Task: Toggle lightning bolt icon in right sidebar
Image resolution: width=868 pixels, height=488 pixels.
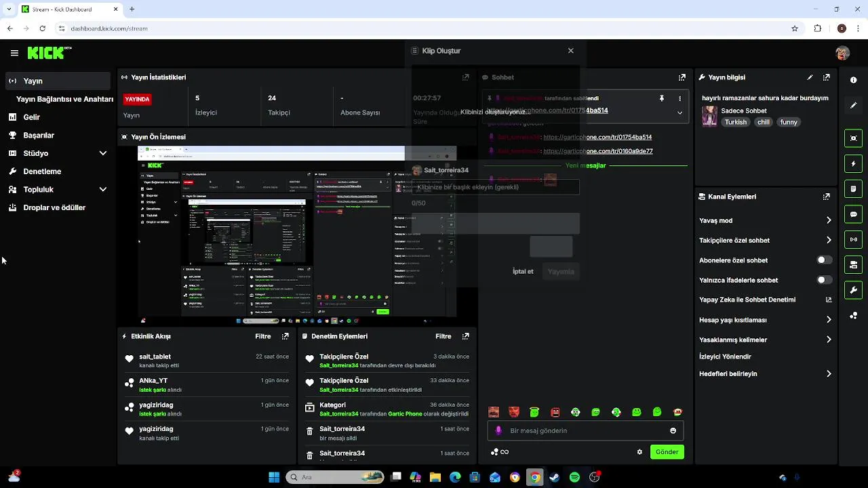Action: 853,163
